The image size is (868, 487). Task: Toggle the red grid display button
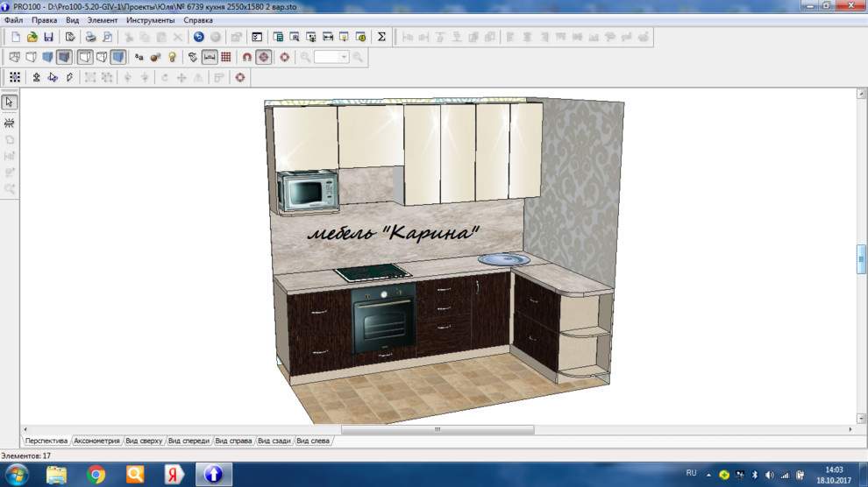tap(226, 57)
